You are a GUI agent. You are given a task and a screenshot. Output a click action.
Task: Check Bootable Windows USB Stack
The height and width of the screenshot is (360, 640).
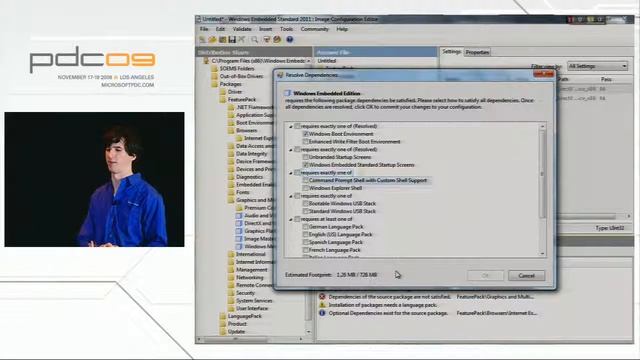click(x=305, y=204)
